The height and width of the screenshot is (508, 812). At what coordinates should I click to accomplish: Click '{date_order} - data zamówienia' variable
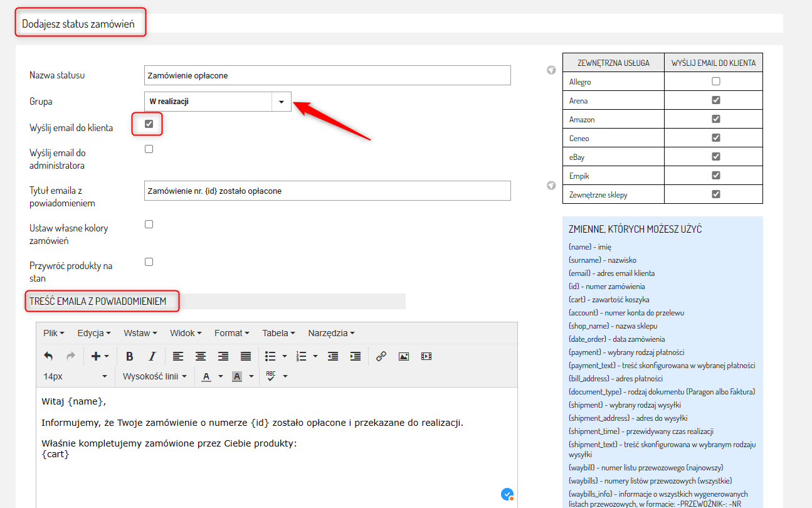tap(616, 339)
